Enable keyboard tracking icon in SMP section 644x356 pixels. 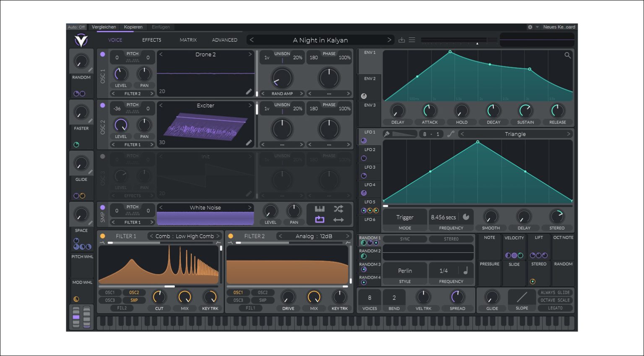[x=321, y=208]
